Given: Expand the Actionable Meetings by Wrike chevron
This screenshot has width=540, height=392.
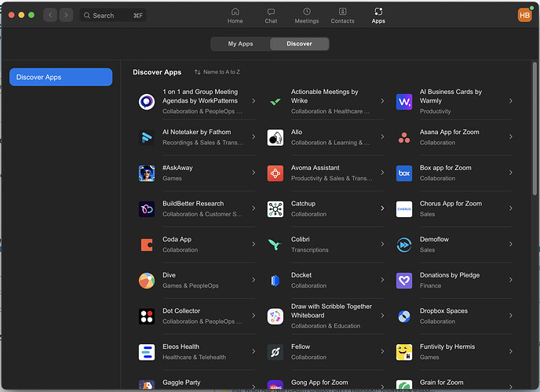Looking at the screenshot, I should click(x=382, y=101).
